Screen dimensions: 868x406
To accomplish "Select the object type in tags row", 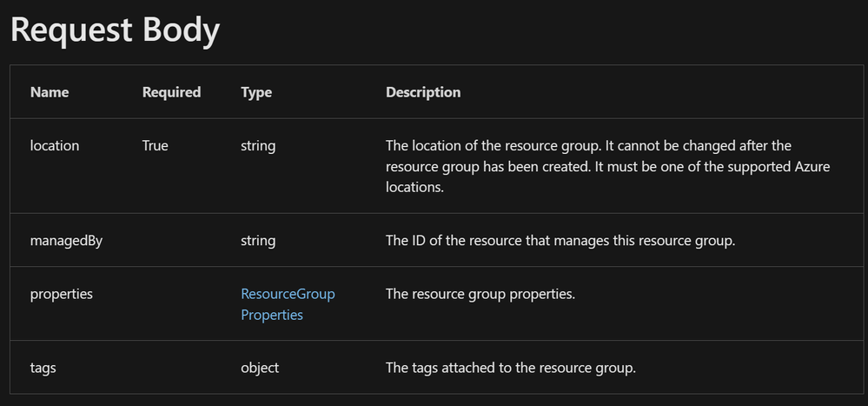I will (x=260, y=368).
